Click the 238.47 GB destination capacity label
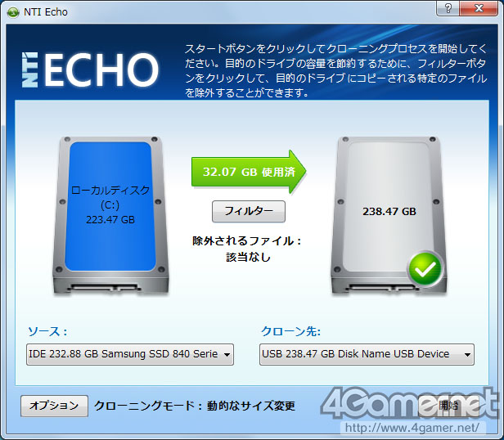The width and height of the screenshot is (504, 440). (x=389, y=212)
